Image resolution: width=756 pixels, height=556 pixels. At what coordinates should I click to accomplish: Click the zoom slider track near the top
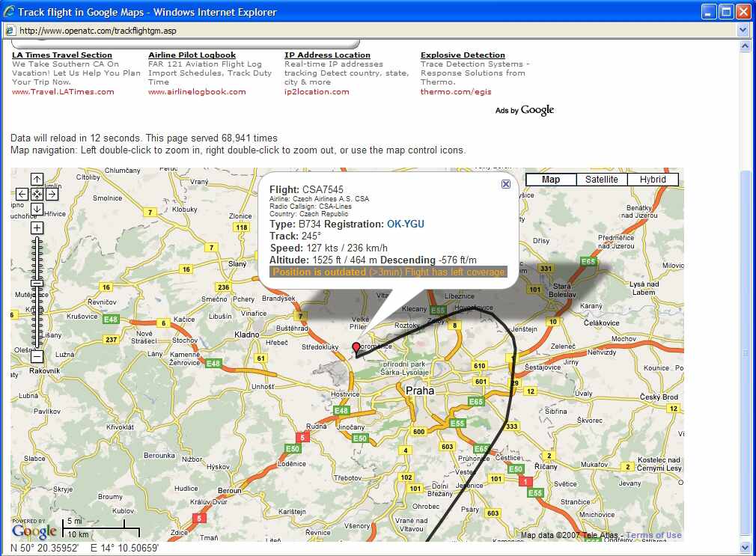pyautogui.click(x=37, y=242)
